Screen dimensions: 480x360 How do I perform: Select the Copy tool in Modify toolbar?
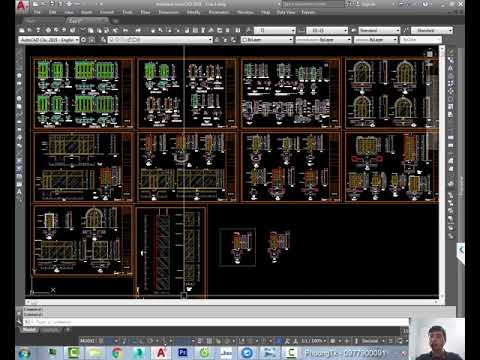(x=451, y=60)
